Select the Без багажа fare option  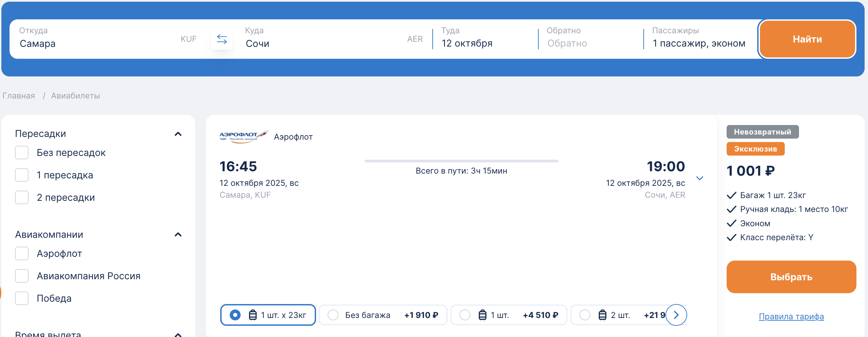click(x=333, y=315)
